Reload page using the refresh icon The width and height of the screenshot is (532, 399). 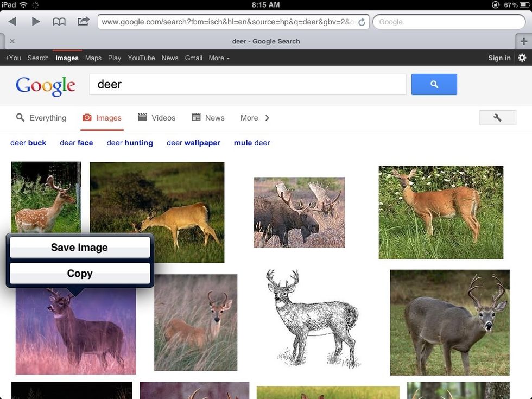tap(362, 22)
